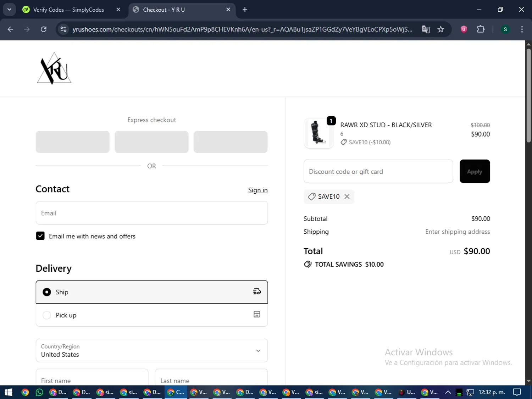Viewport: 532px width, 399px height.
Task: Open the Chrome three-dot menu
Action: pyautogui.click(x=522, y=29)
